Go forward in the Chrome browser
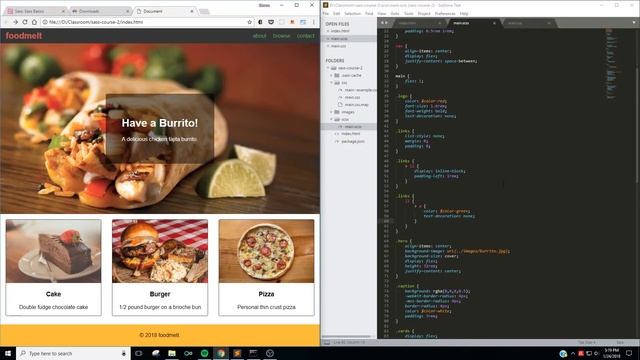640x360 pixels. click(15, 22)
